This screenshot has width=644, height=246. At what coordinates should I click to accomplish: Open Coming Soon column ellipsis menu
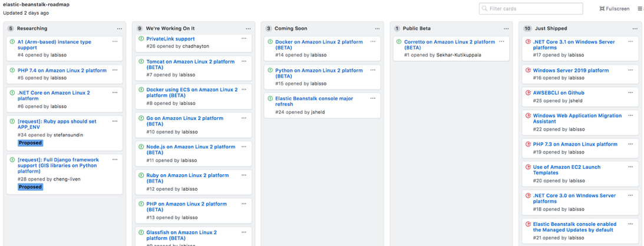[377, 28]
